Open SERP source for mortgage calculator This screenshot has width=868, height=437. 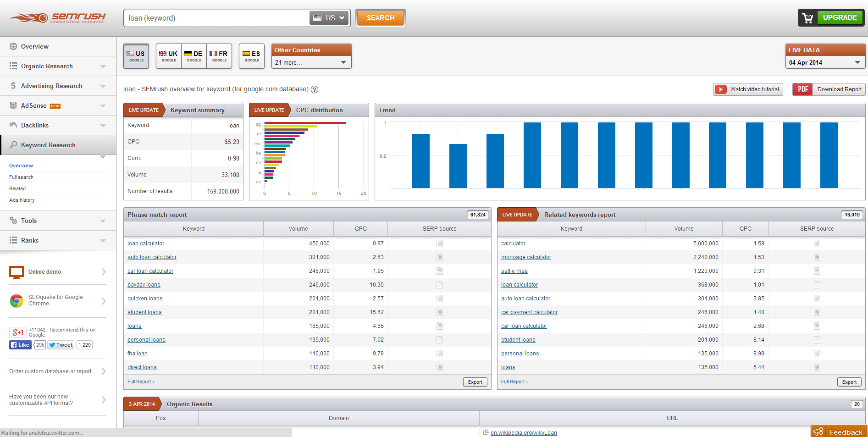817,257
